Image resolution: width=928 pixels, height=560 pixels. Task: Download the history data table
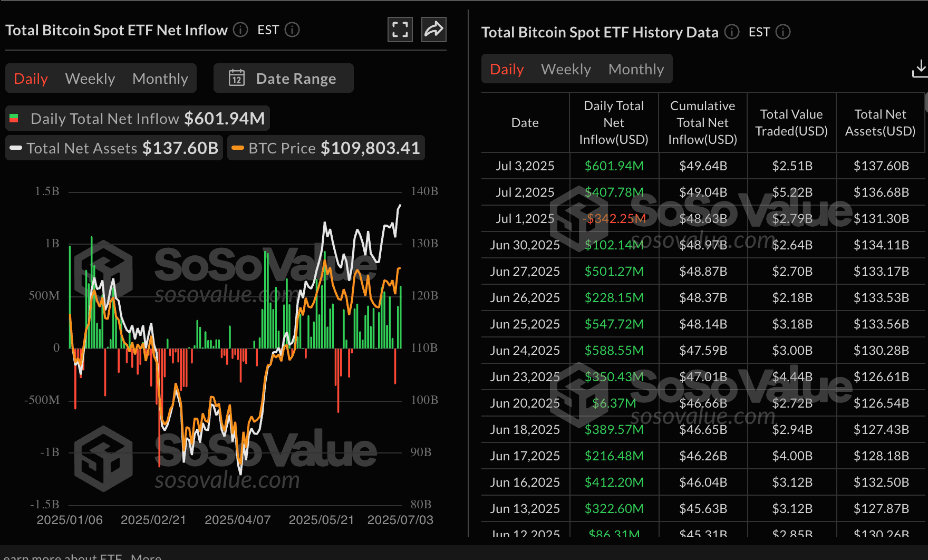tap(920, 69)
